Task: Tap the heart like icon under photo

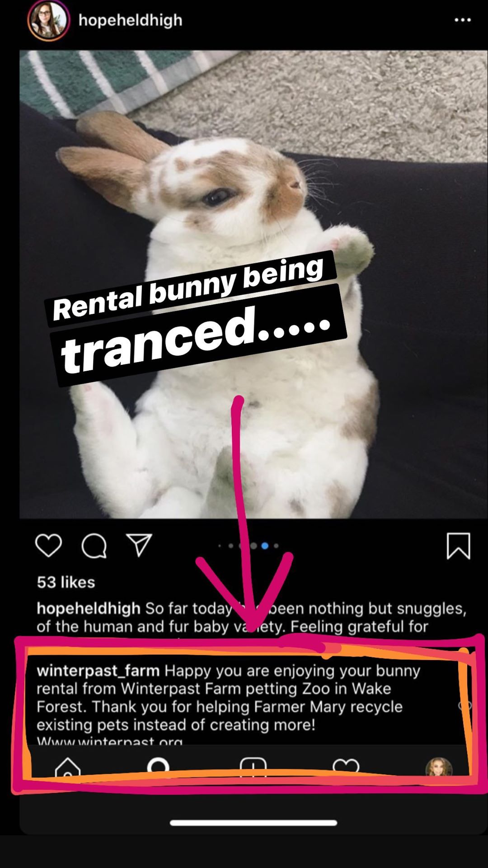Action: coord(48,545)
